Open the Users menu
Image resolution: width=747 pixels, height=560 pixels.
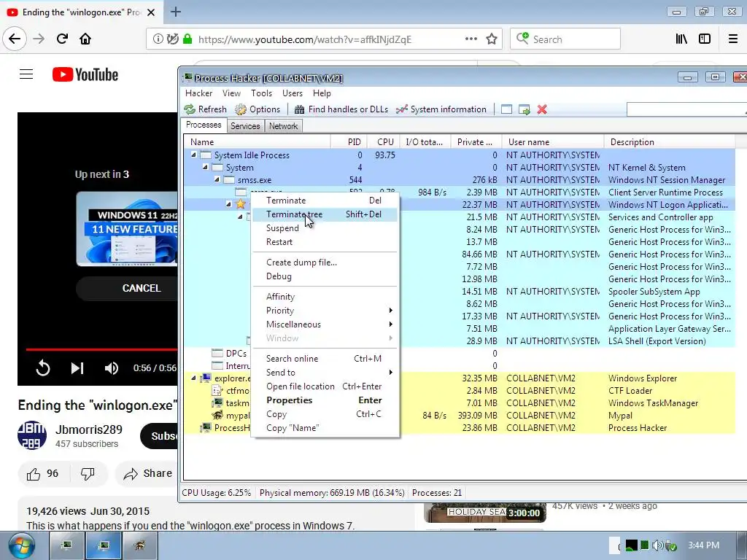tap(292, 93)
